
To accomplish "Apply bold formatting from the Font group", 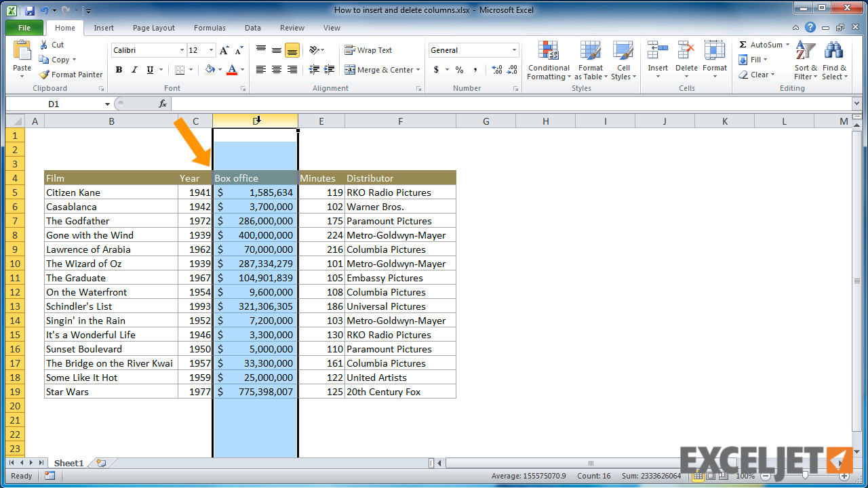I will [119, 70].
